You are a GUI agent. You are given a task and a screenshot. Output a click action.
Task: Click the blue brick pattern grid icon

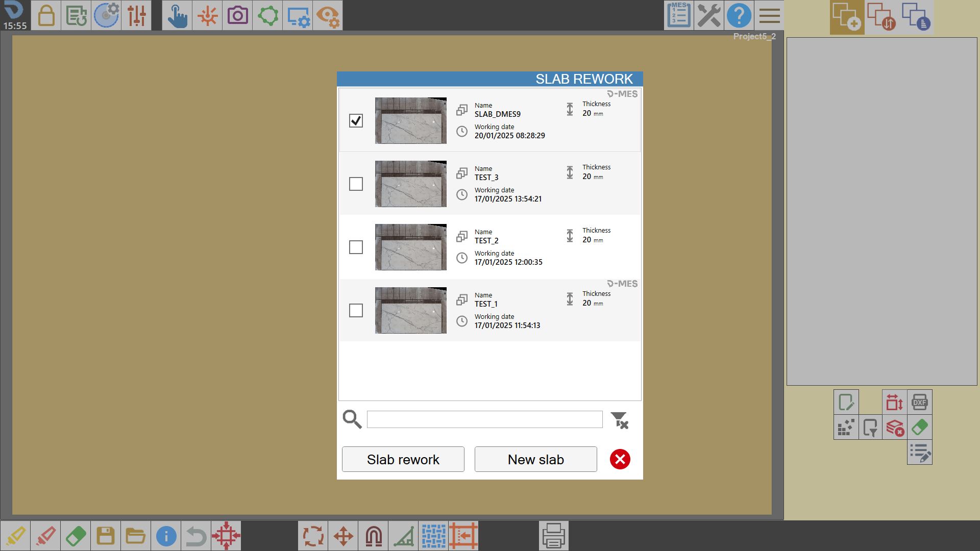(x=434, y=536)
